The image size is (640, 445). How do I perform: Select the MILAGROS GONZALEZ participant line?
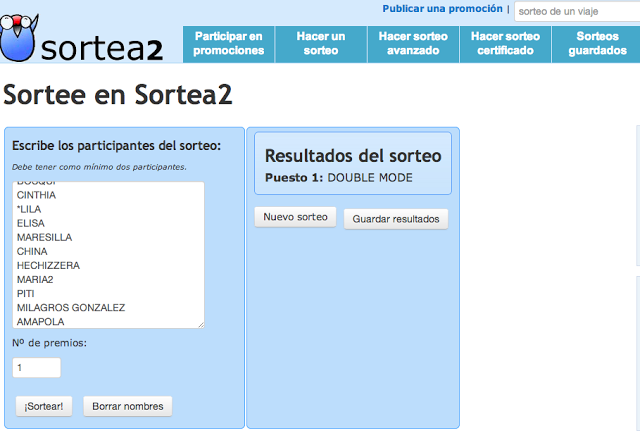tap(71, 308)
